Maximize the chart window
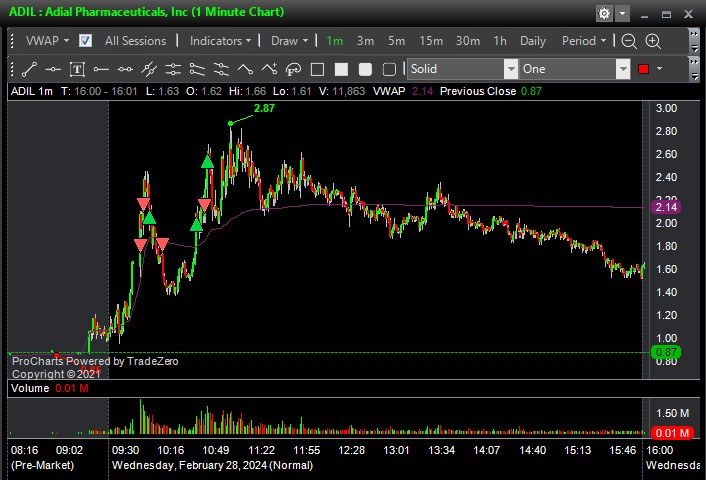The height and width of the screenshot is (480, 706). pos(666,14)
